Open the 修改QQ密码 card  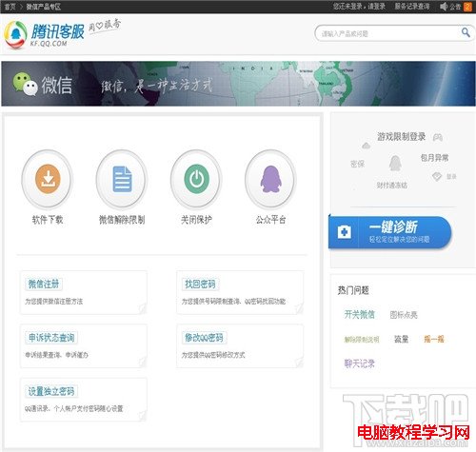[x=240, y=345]
